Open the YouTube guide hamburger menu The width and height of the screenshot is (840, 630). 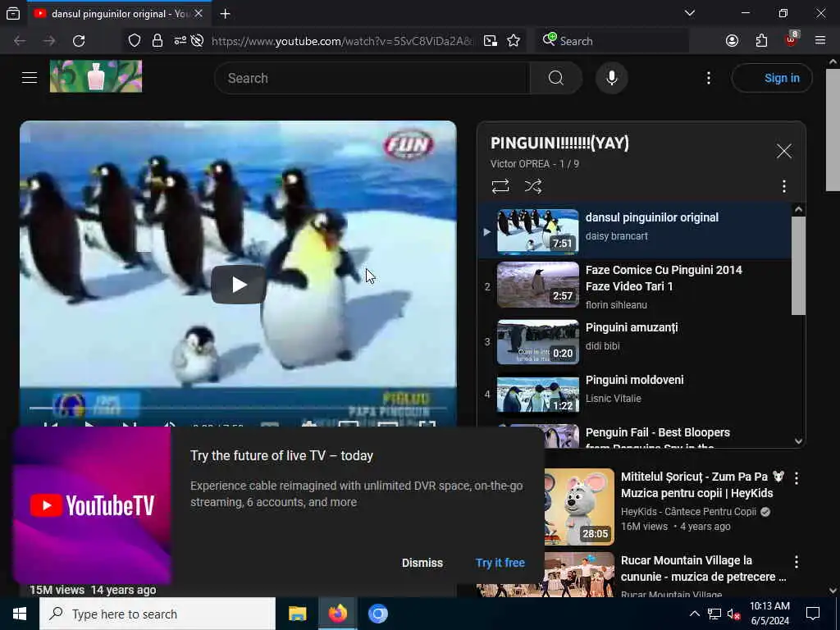pyautogui.click(x=30, y=78)
